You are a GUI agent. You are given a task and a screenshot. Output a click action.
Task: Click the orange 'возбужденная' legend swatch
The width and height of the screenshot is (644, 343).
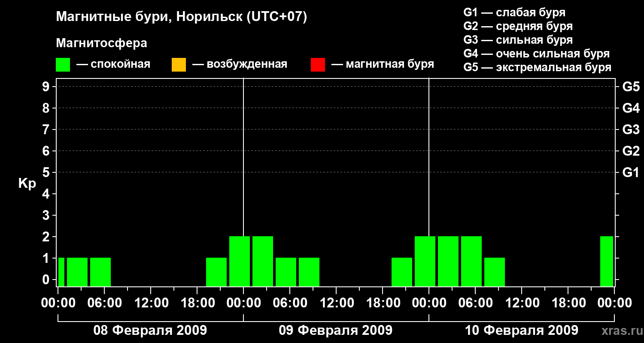coord(179,65)
